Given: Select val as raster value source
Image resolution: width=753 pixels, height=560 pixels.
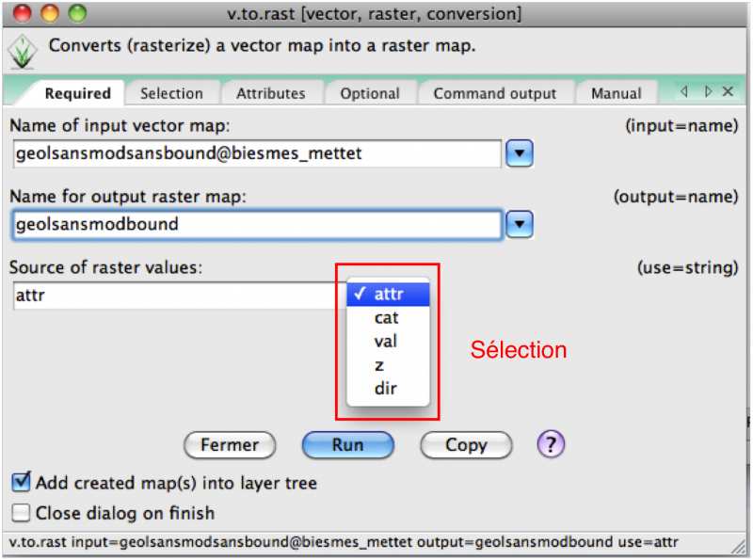Looking at the screenshot, I should 386,342.
